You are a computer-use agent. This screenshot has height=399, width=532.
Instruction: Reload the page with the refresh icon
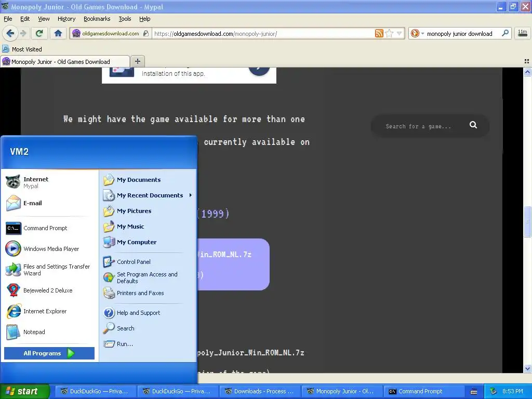[x=39, y=33]
